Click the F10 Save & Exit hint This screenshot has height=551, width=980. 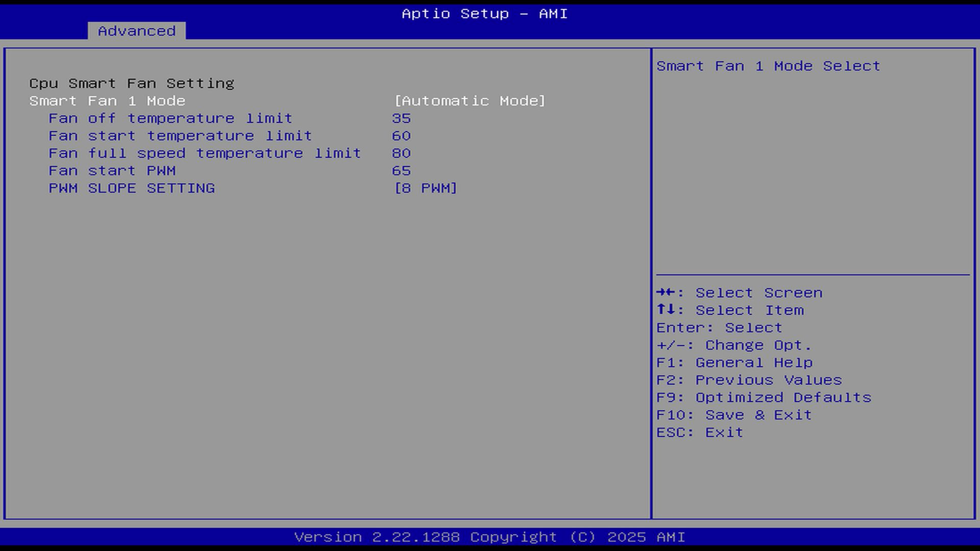[x=734, y=415]
